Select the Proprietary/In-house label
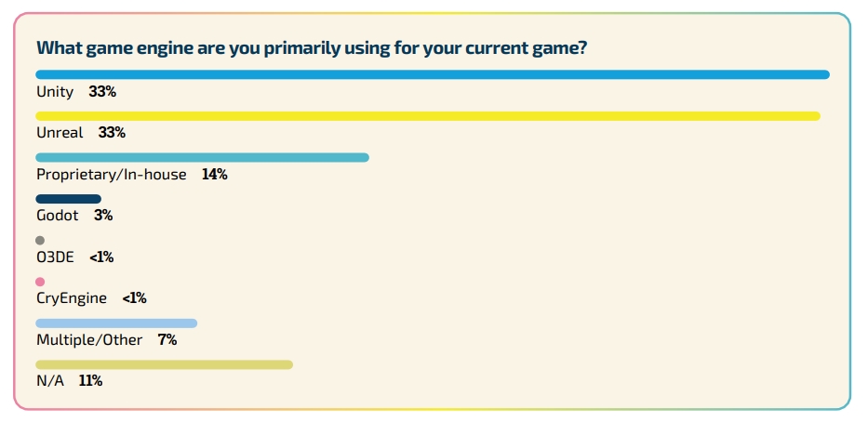This screenshot has width=868, height=422. [112, 175]
